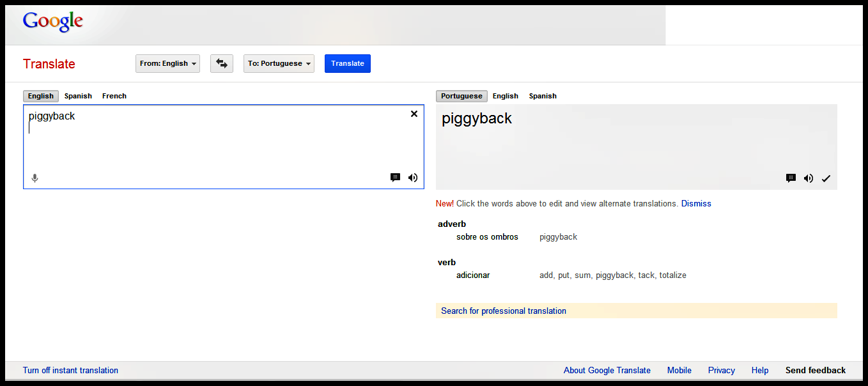This screenshot has width=868, height=386.
Task: Click 'piggyback' synonym in adverb row
Action: (x=558, y=237)
